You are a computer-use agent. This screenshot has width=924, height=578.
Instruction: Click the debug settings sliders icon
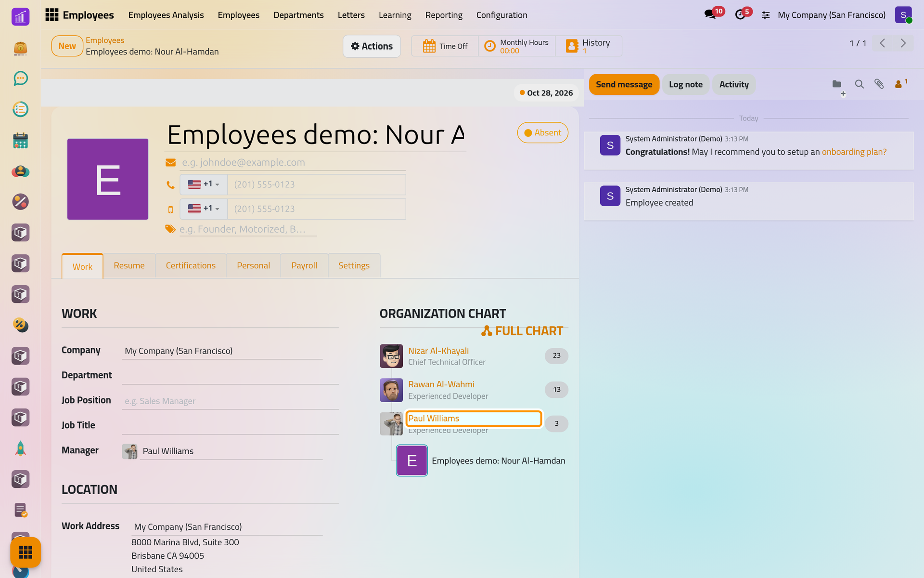(x=766, y=15)
